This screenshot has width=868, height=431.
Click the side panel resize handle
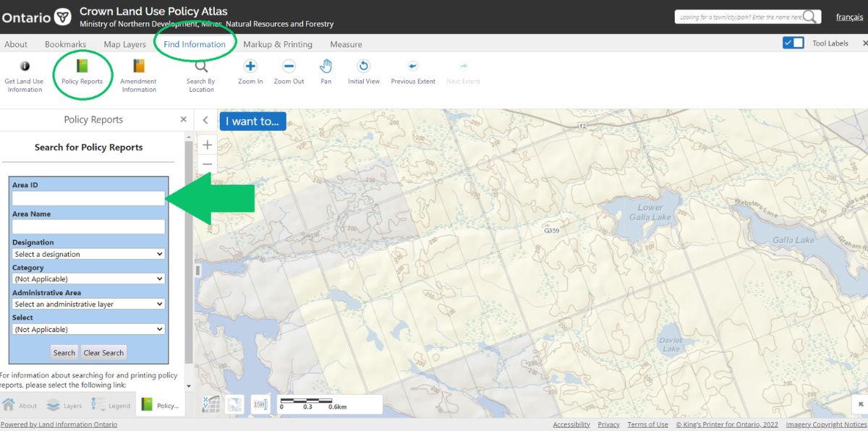[197, 270]
